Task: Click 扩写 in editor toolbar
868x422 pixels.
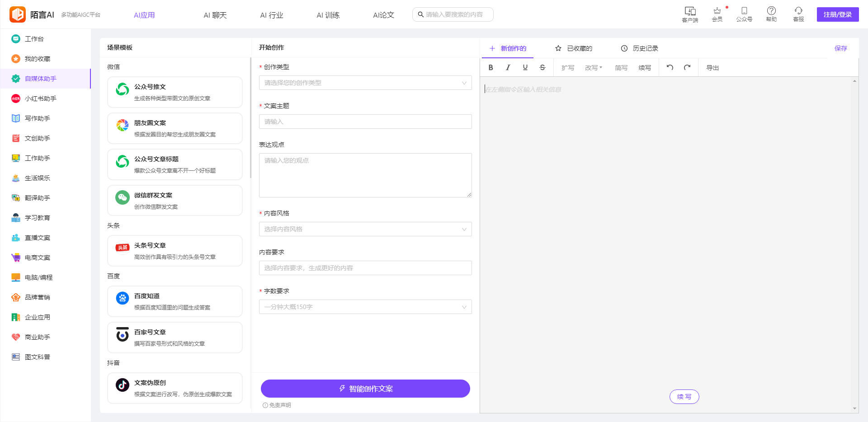Action: (x=568, y=68)
